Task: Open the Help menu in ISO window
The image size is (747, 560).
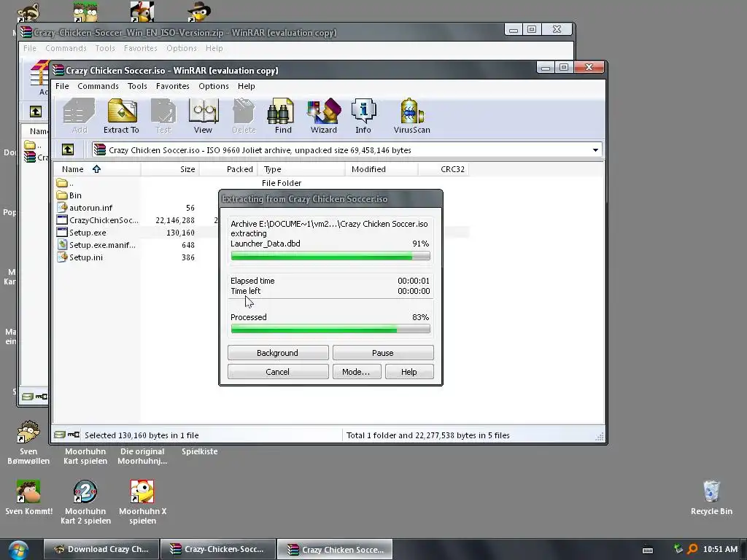Action: click(x=247, y=86)
